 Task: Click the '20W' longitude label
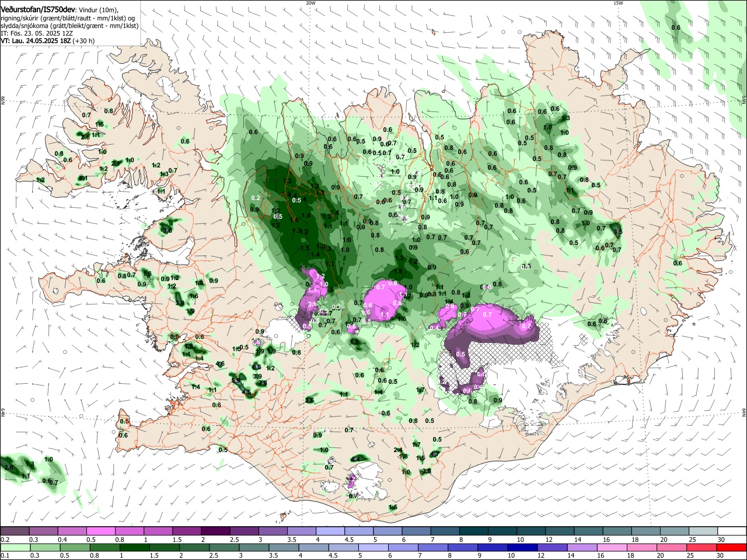[x=310, y=3]
